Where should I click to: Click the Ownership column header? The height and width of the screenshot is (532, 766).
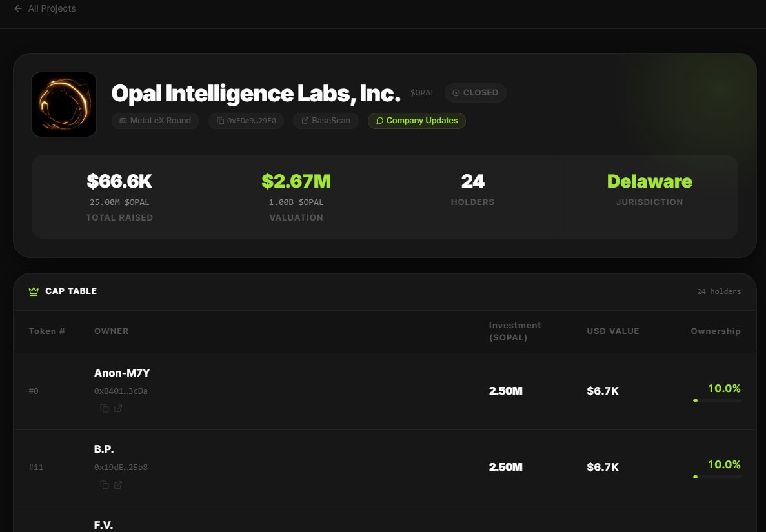click(x=716, y=331)
